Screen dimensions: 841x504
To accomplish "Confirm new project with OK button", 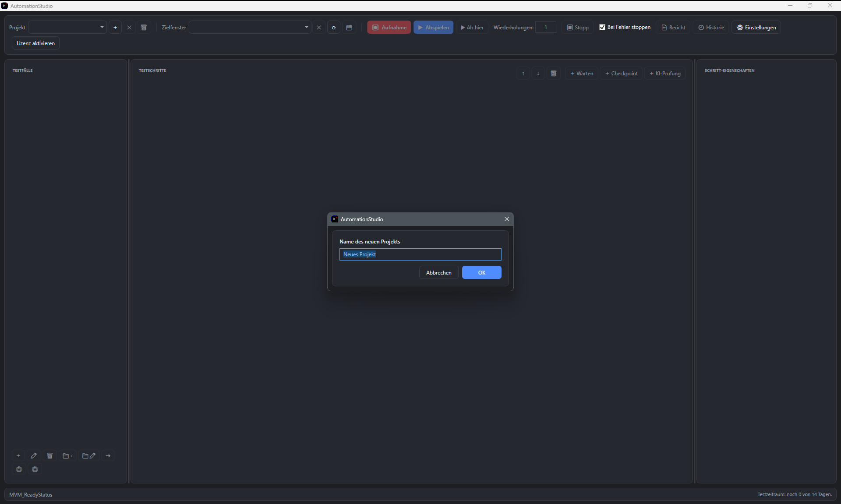I will point(481,272).
